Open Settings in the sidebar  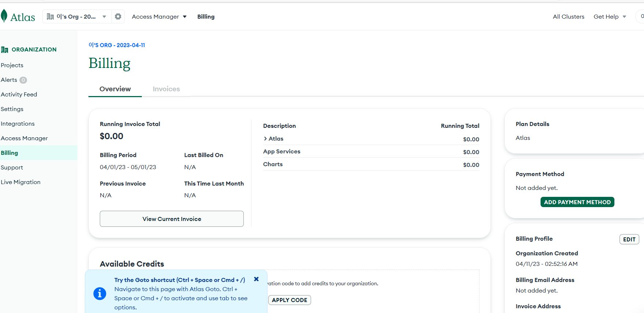point(12,109)
